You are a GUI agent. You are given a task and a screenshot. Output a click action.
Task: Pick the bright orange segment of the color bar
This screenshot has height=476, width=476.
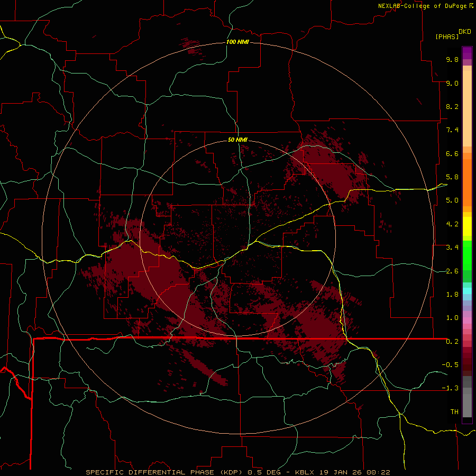pyautogui.click(x=467, y=183)
